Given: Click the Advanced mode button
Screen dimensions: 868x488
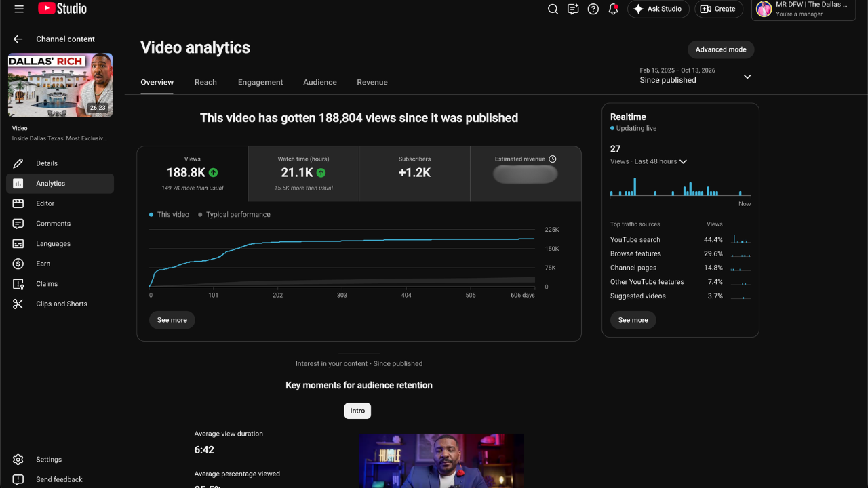Looking at the screenshot, I should tap(721, 49).
